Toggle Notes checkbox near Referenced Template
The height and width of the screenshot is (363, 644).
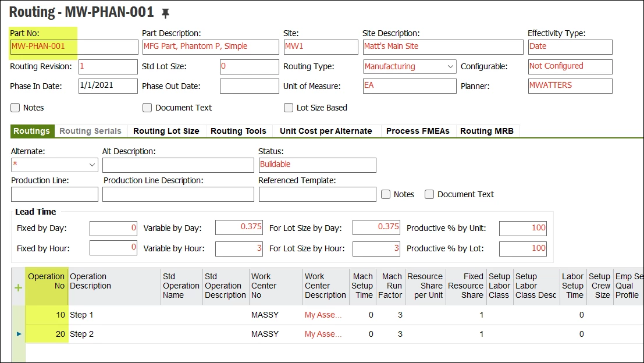386,194
